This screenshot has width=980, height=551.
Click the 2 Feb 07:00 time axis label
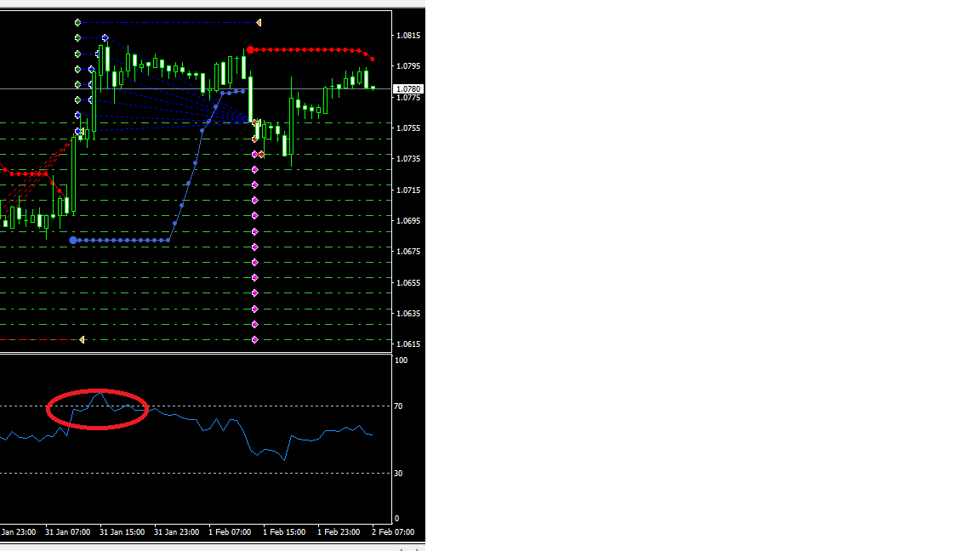click(393, 532)
